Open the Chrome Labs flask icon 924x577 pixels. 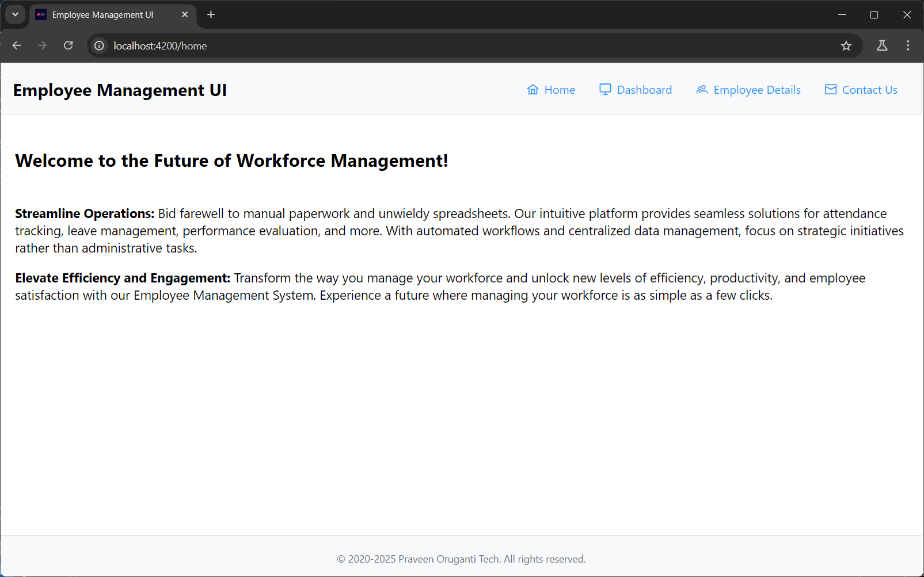point(882,45)
